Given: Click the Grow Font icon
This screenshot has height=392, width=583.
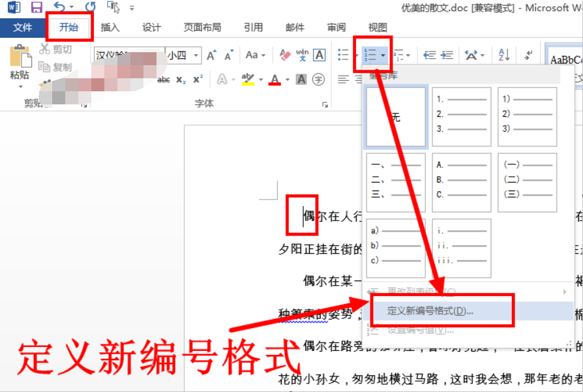Looking at the screenshot, I should [x=211, y=55].
